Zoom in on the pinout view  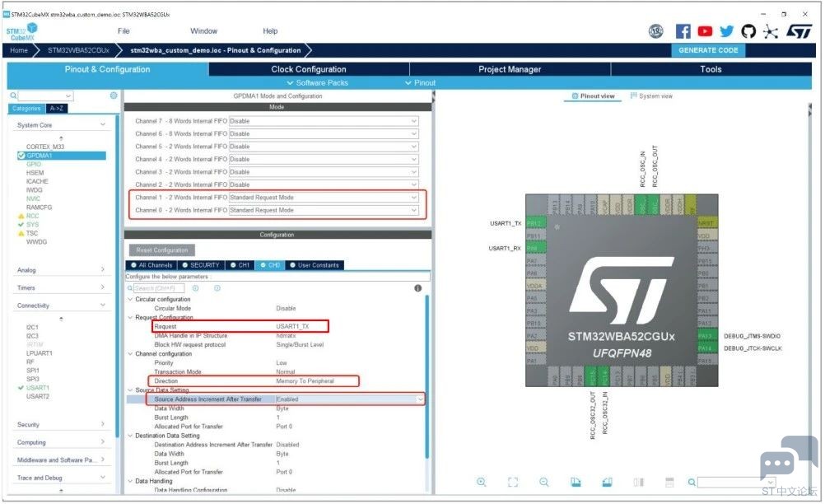pyautogui.click(x=482, y=482)
